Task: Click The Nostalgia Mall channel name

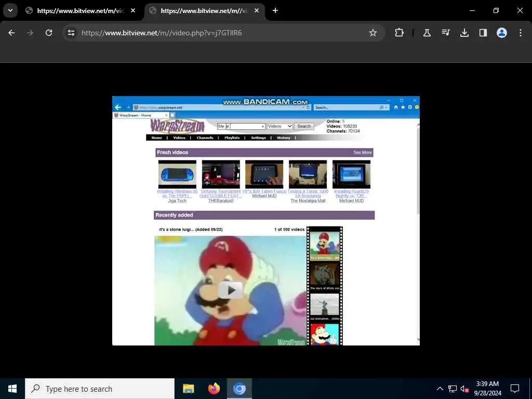Action: click(308, 201)
